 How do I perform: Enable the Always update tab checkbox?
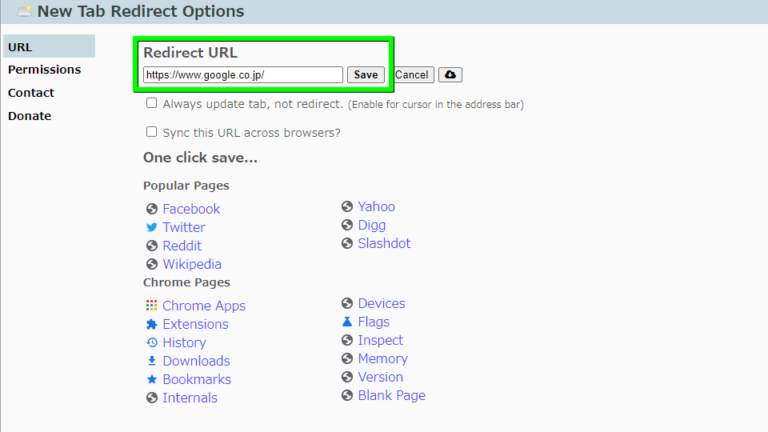(152, 103)
